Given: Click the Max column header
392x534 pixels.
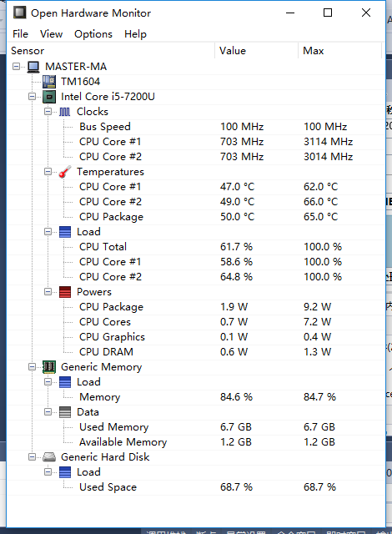Looking at the screenshot, I should point(339,51).
